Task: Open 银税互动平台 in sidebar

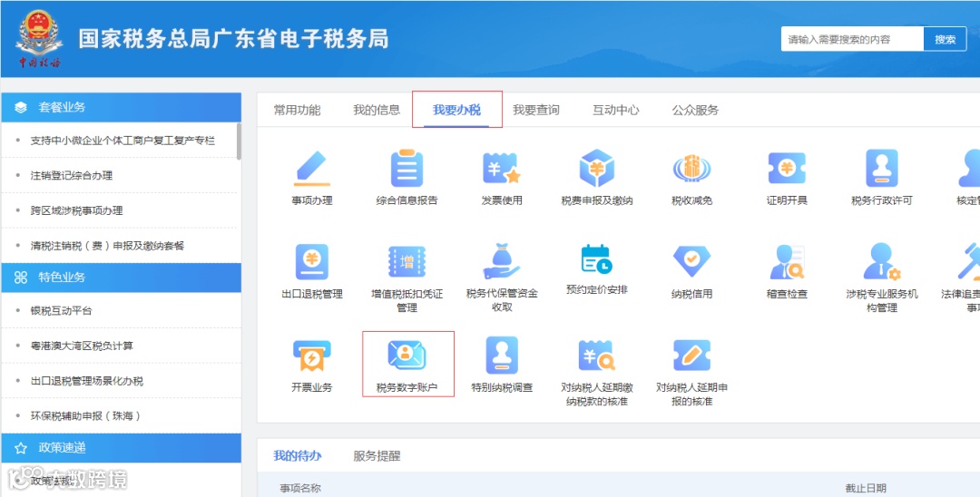Action: click(62, 311)
